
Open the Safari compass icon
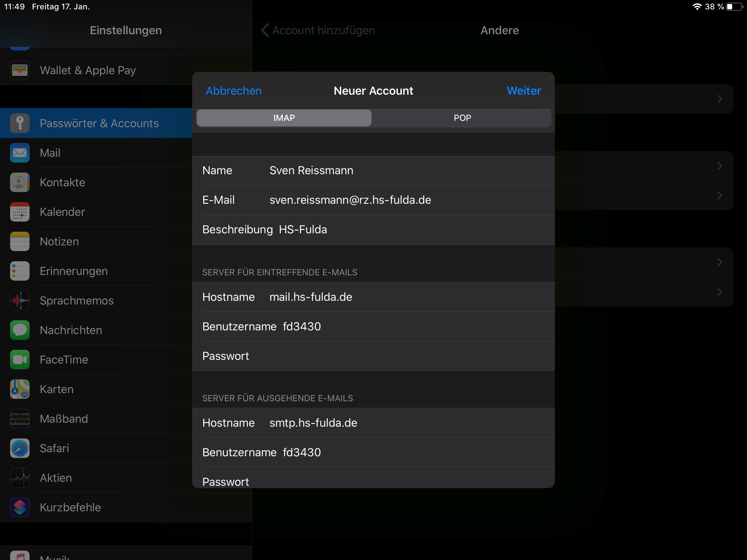click(x=19, y=448)
